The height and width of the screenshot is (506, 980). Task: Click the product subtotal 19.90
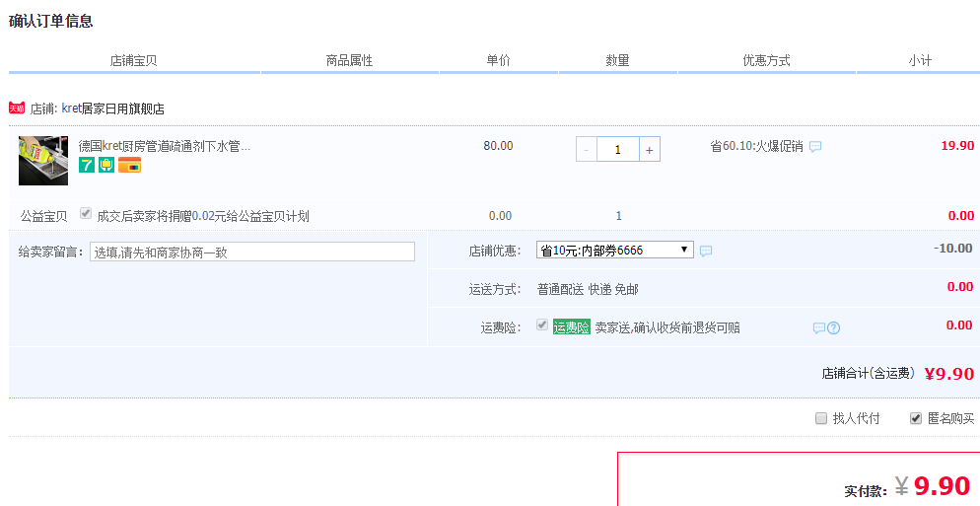click(x=957, y=146)
